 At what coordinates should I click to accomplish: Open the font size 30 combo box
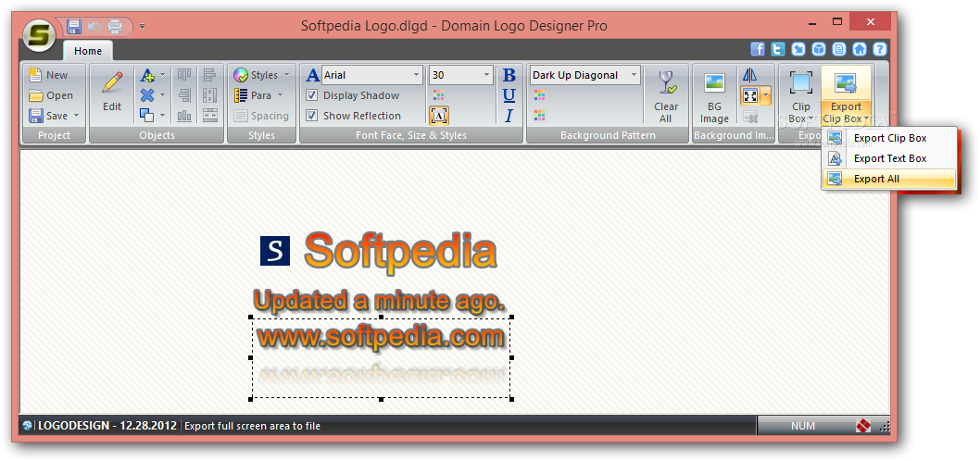(x=461, y=75)
